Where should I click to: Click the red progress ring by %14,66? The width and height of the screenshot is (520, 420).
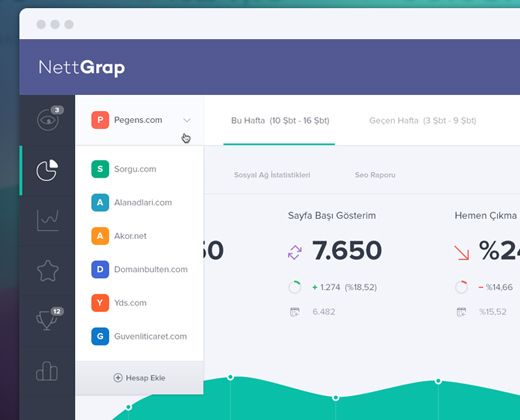click(462, 287)
